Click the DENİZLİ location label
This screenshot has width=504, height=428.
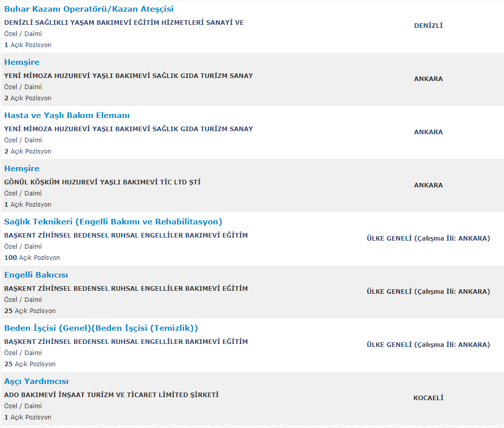[x=429, y=26]
